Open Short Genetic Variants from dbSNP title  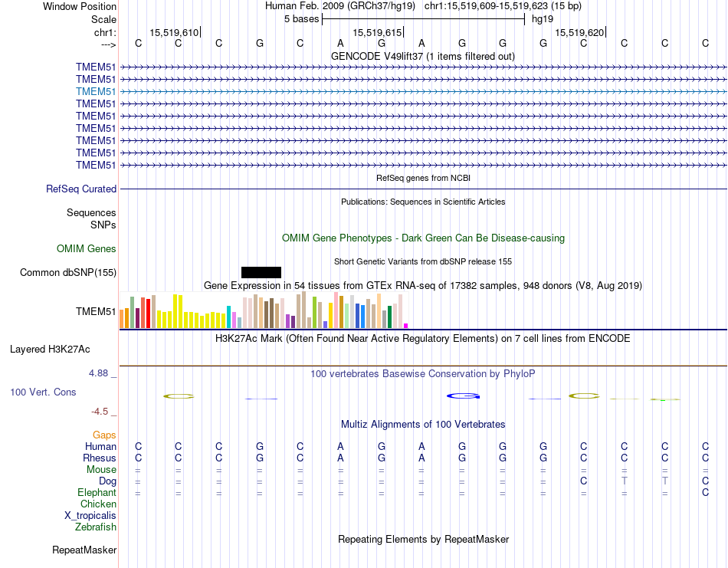pyautogui.click(x=423, y=261)
